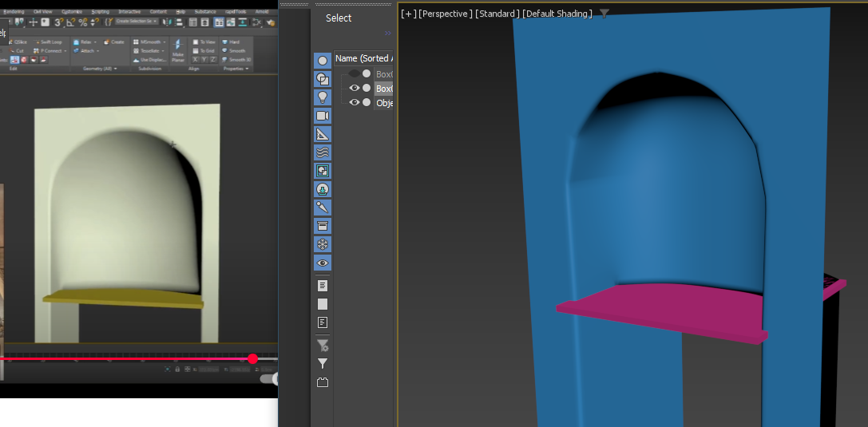Click Mirror tool icon in video toolbar

coord(167,22)
